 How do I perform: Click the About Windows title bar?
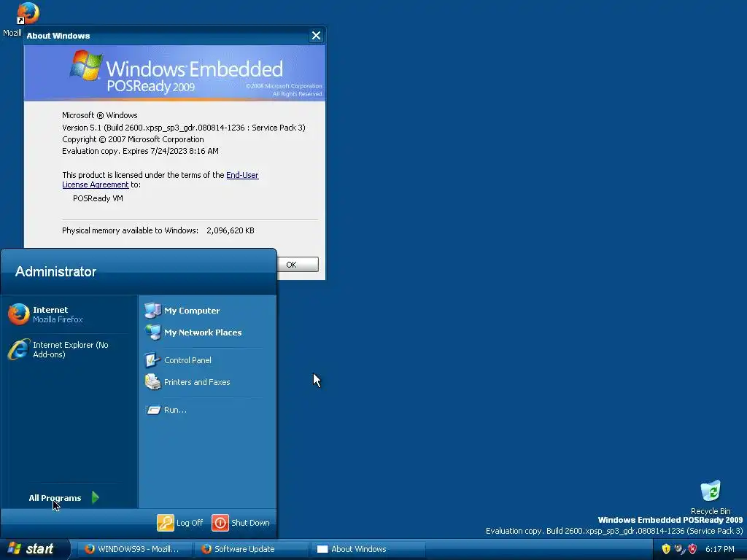click(x=167, y=36)
